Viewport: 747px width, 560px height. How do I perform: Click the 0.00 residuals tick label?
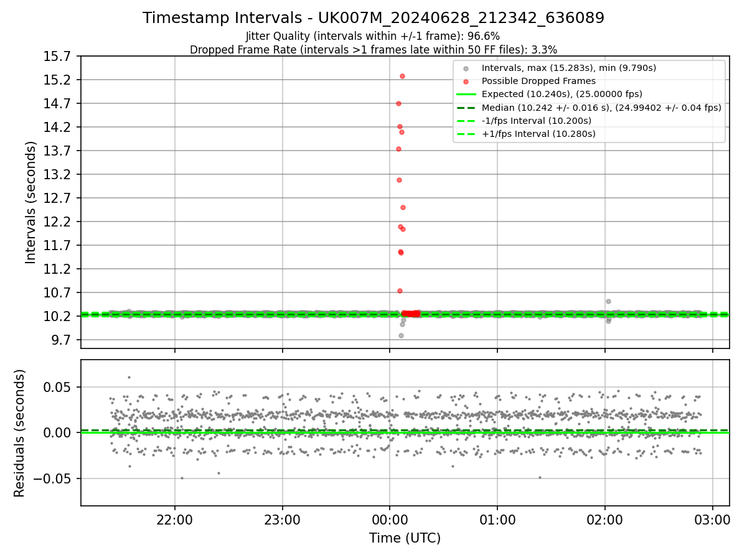click(x=57, y=433)
